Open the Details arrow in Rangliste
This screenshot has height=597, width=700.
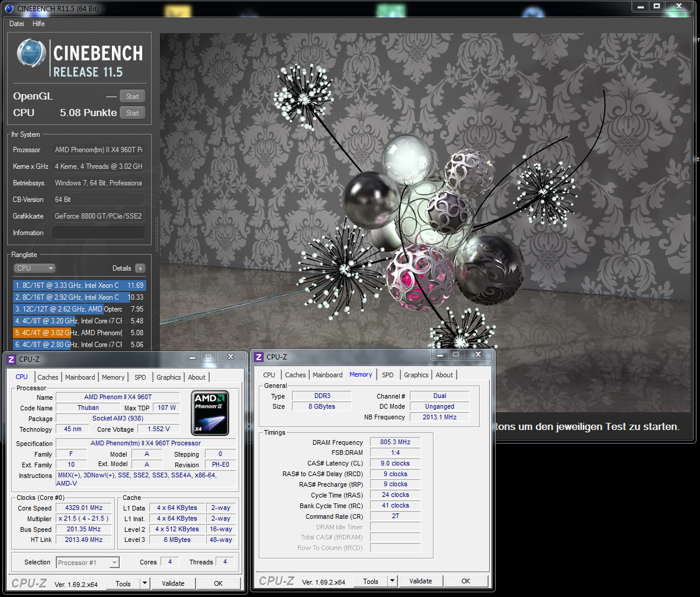tap(140, 268)
